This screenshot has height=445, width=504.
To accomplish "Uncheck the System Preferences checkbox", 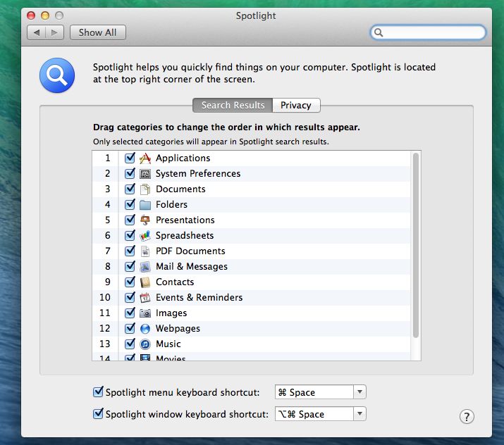I will 130,173.
